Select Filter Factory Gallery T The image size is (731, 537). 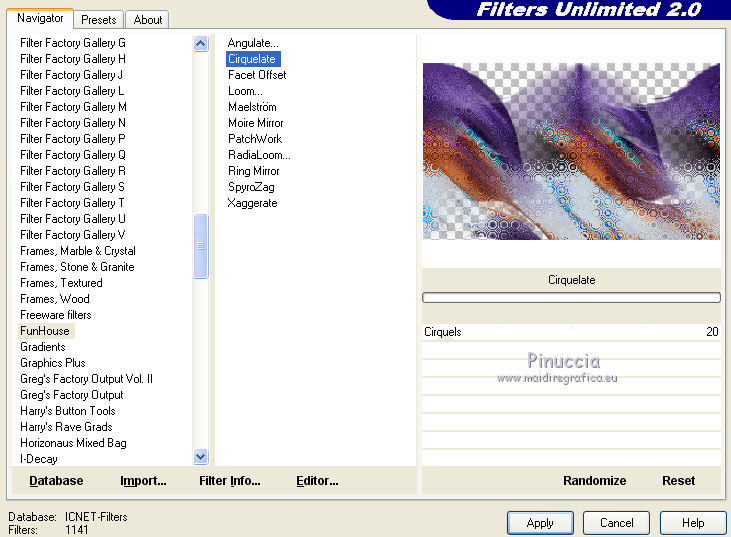tap(72, 203)
